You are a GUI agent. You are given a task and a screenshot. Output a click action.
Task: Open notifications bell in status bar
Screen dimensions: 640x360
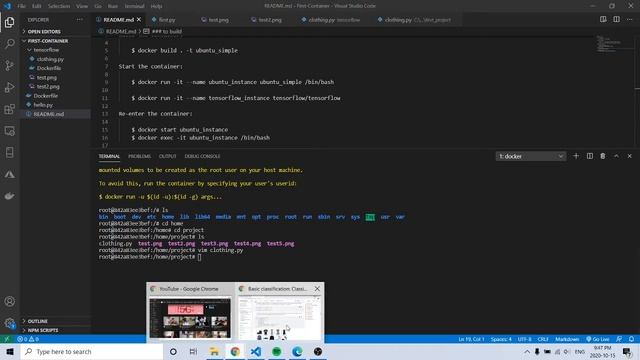631,339
